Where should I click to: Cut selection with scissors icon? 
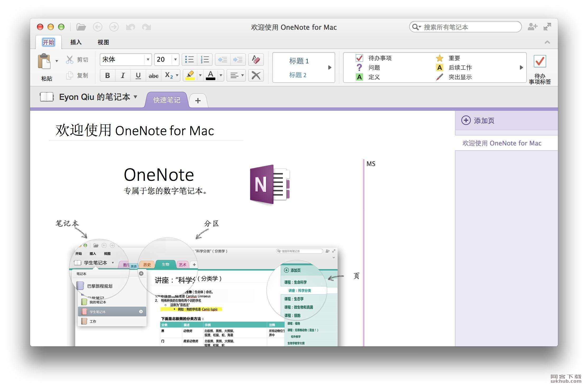point(70,60)
